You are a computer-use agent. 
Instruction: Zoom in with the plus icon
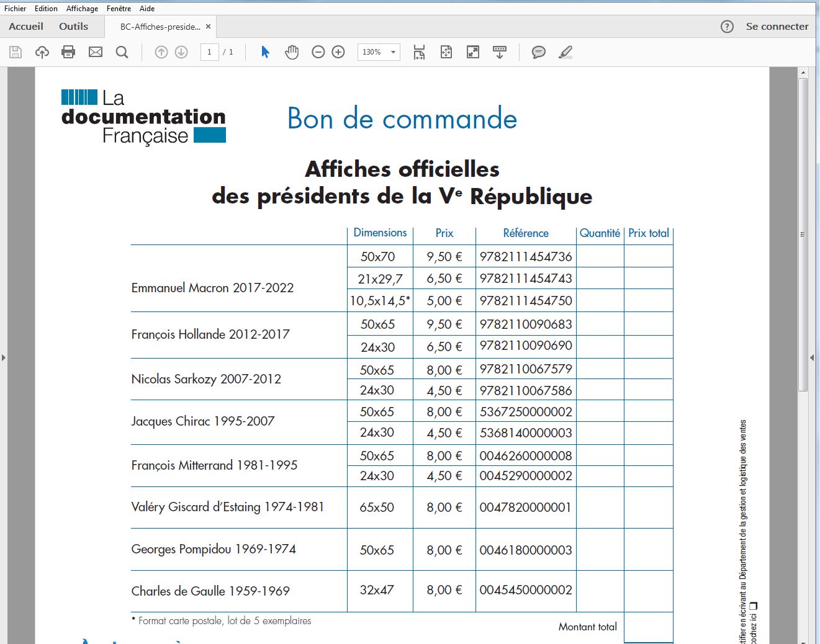point(338,52)
